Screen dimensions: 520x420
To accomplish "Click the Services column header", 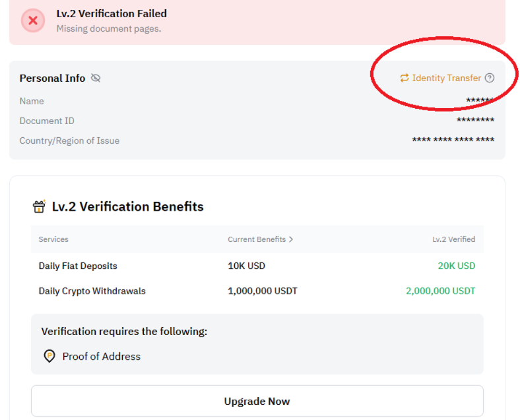I will click(x=53, y=239).
